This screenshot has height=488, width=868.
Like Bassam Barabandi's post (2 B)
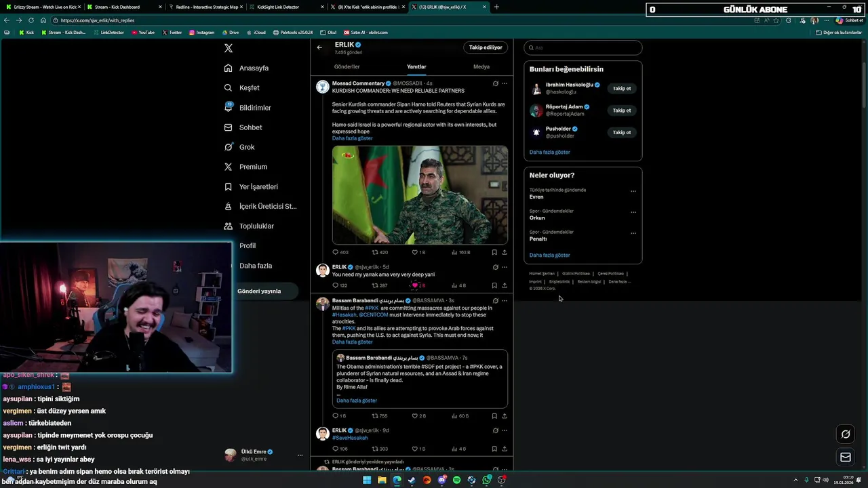[x=419, y=416]
